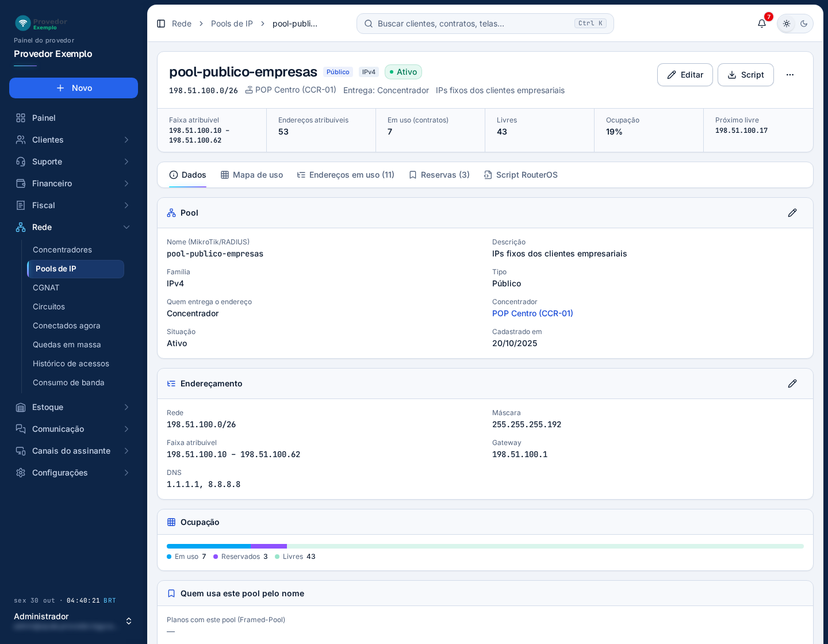828x644 pixels.
Task: Edit the Endereçamento section pencil icon
Action: (792, 384)
